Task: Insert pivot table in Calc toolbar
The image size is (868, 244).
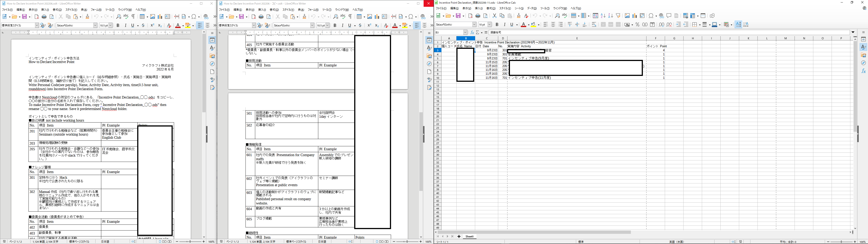Action: pos(642,16)
